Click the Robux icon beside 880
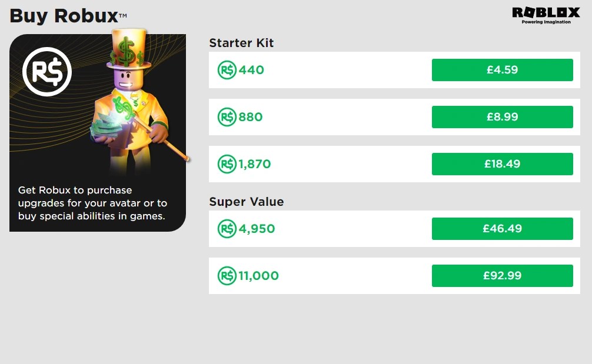Image resolution: width=592 pixels, height=364 pixels. pyautogui.click(x=227, y=117)
